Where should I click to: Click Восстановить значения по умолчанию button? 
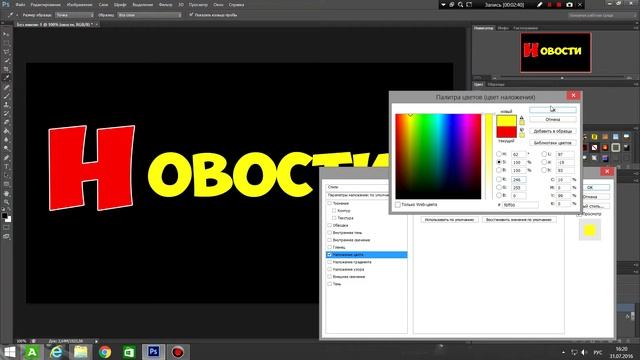tap(519, 220)
